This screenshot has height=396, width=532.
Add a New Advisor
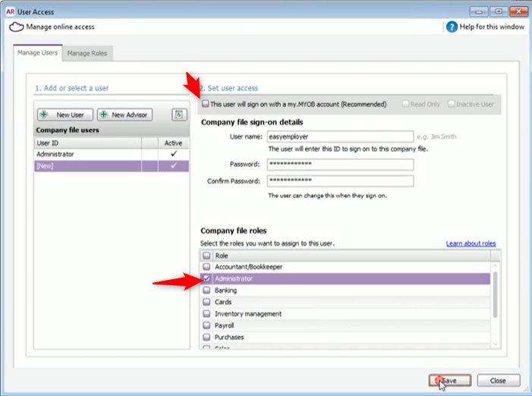[125, 115]
